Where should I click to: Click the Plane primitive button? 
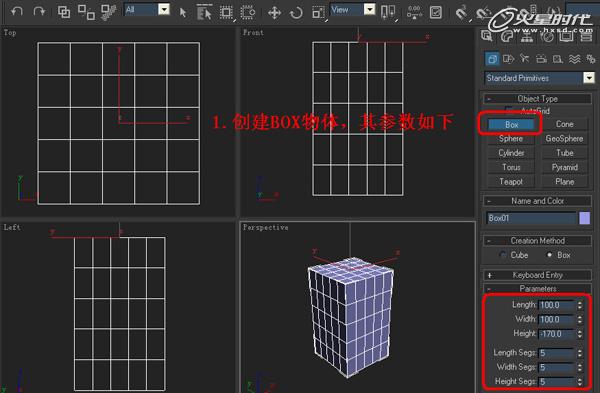point(564,182)
